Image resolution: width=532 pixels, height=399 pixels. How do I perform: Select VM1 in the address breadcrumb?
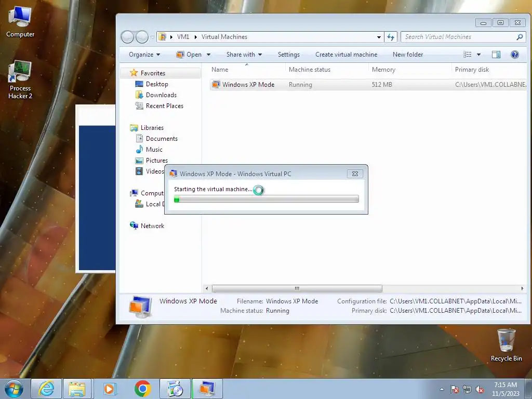pyautogui.click(x=183, y=37)
